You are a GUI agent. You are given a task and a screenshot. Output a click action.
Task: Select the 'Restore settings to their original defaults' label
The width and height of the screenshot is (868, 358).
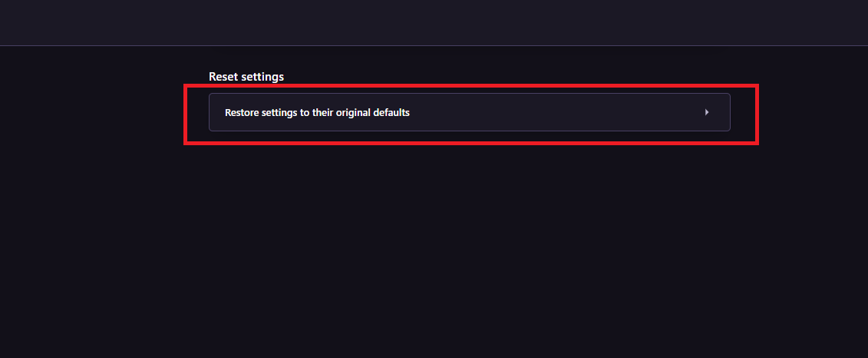pyautogui.click(x=317, y=112)
